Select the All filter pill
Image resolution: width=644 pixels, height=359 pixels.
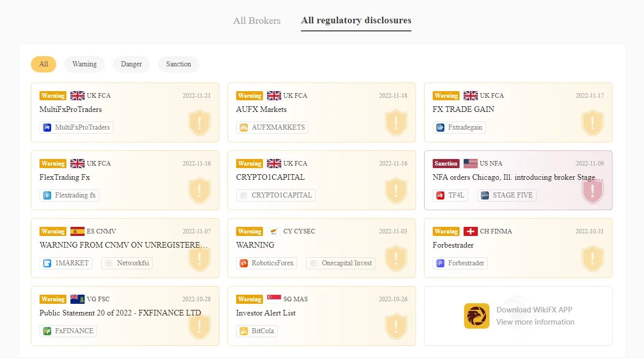44,64
